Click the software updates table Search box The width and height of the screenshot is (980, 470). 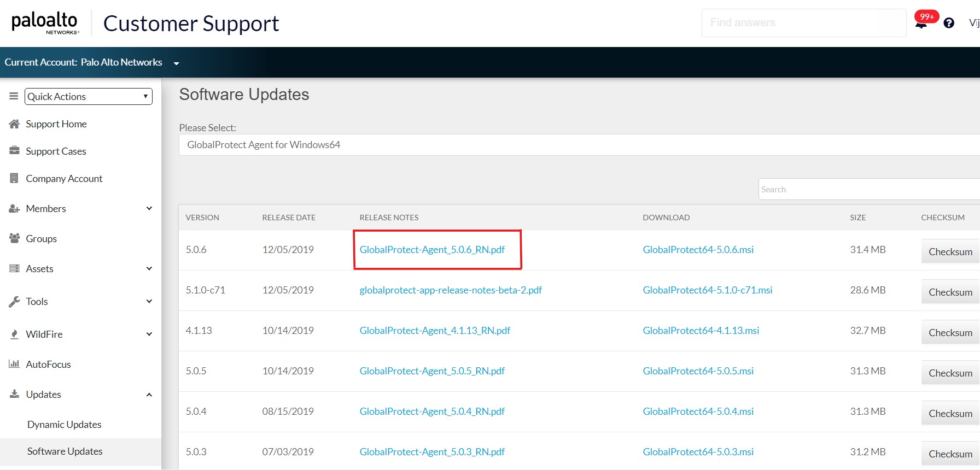869,189
